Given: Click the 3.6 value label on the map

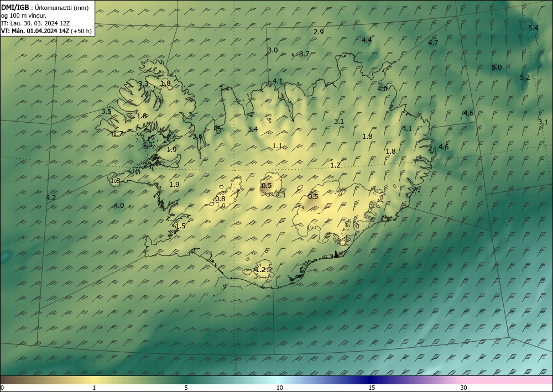Looking at the screenshot, I should pyautogui.click(x=197, y=137).
